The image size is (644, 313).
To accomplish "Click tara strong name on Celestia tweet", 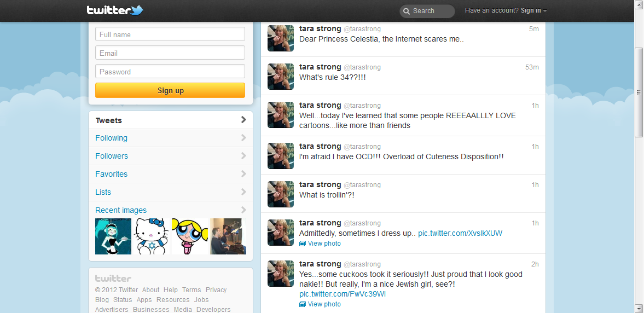I will [x=320, y=28].
